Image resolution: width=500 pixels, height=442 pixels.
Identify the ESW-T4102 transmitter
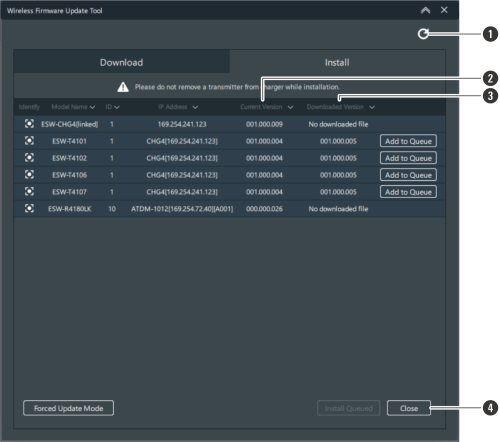coord(29,158)
